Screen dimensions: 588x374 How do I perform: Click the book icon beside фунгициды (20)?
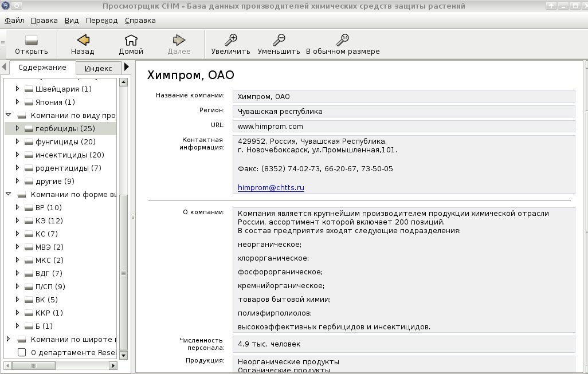(29, 141)
